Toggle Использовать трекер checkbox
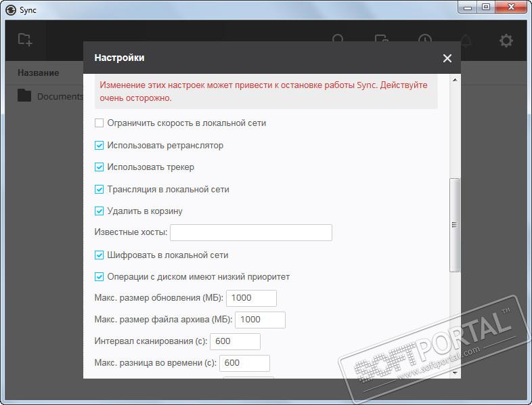The image size is (532, 405). pyautogui.click(x=99, y=167)
